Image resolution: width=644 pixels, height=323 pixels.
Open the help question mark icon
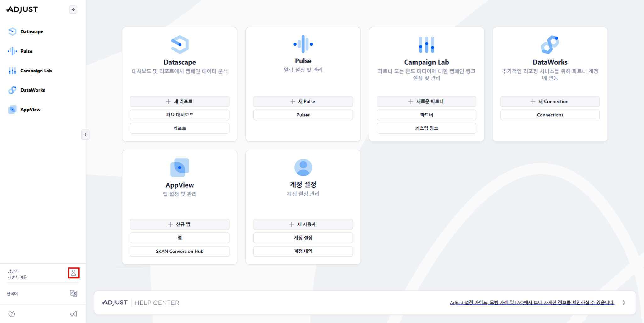(x=12, y=314)
